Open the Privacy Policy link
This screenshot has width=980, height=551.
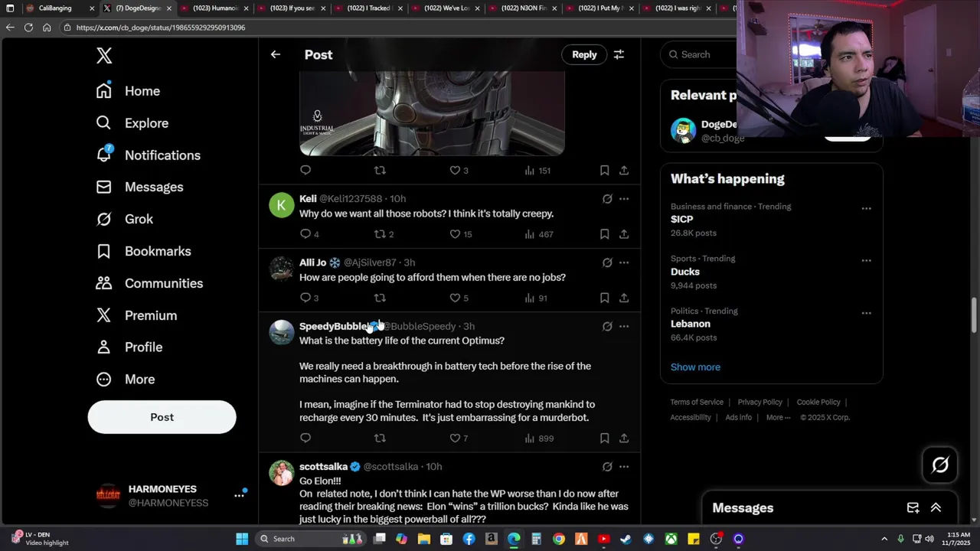pos(759,403)
